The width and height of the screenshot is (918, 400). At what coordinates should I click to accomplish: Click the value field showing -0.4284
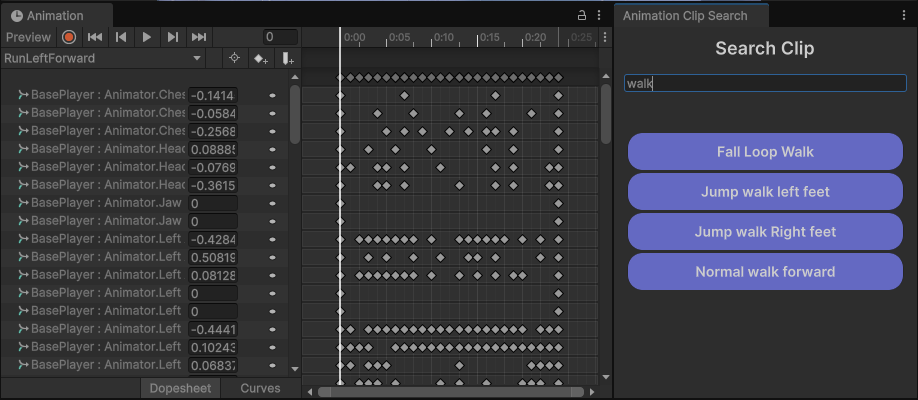213,239
